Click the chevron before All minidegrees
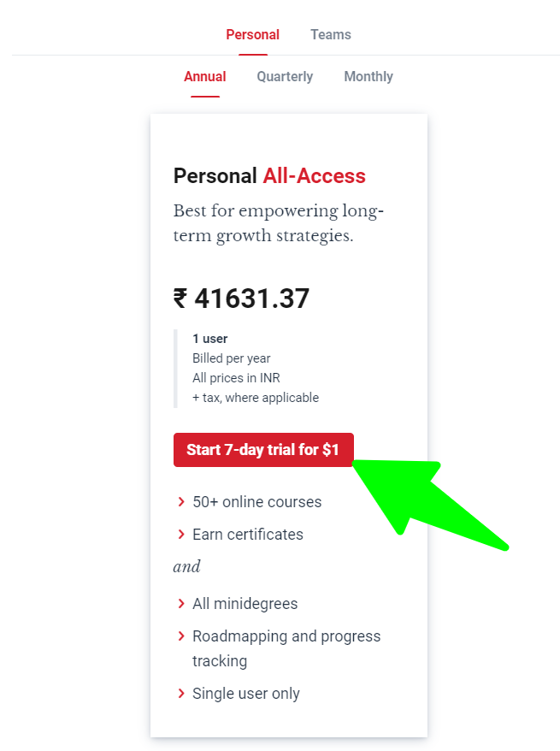 click(x=181, y=604)
